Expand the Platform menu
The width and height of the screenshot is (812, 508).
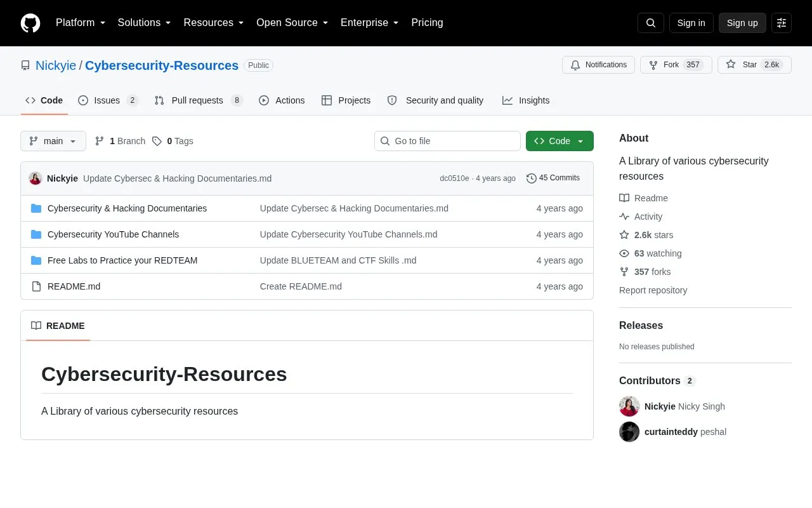pyautogui.click(x=81, y=23)
